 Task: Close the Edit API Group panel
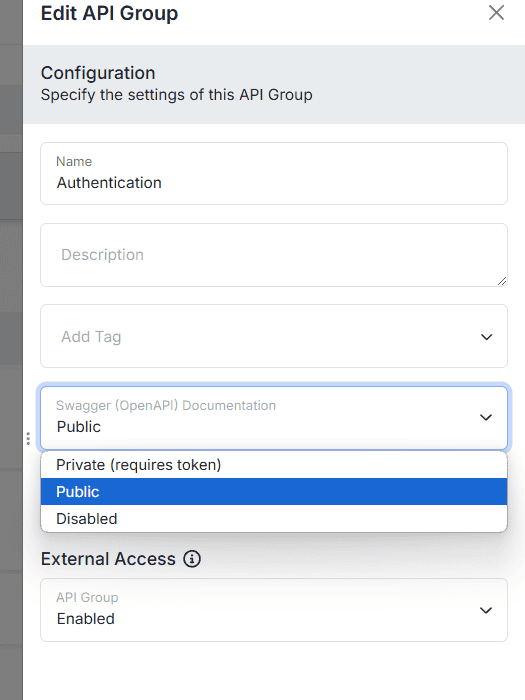click(x=496, y=12)
